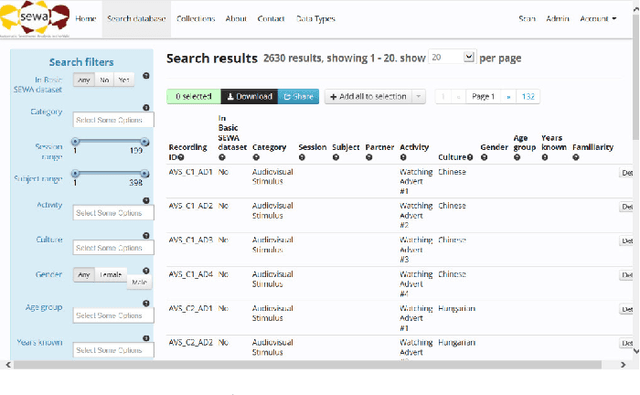Image resolution: width=640 pixels, height=395 pixels.
Task: Go to the Home page
Action: 86,19
